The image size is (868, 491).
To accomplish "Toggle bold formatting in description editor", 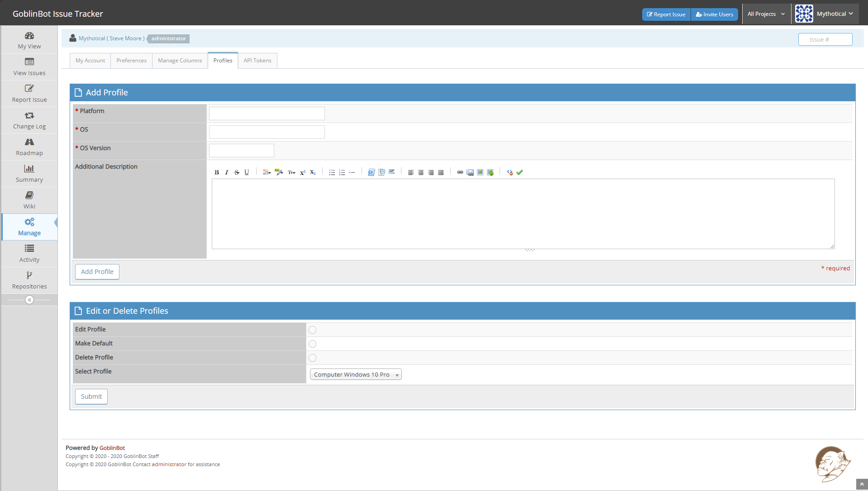I will pyautogui.click(x=217, y=172).
